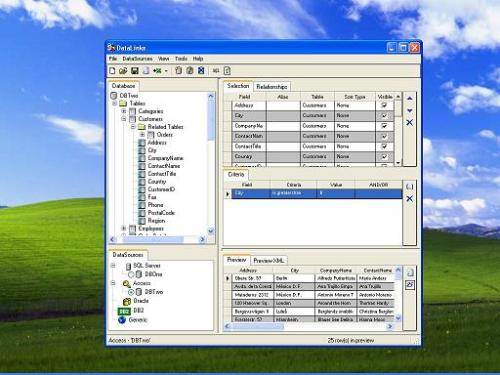Click the green DB2 datasource icon
500x375 pixels.
(x=124, y=311)
